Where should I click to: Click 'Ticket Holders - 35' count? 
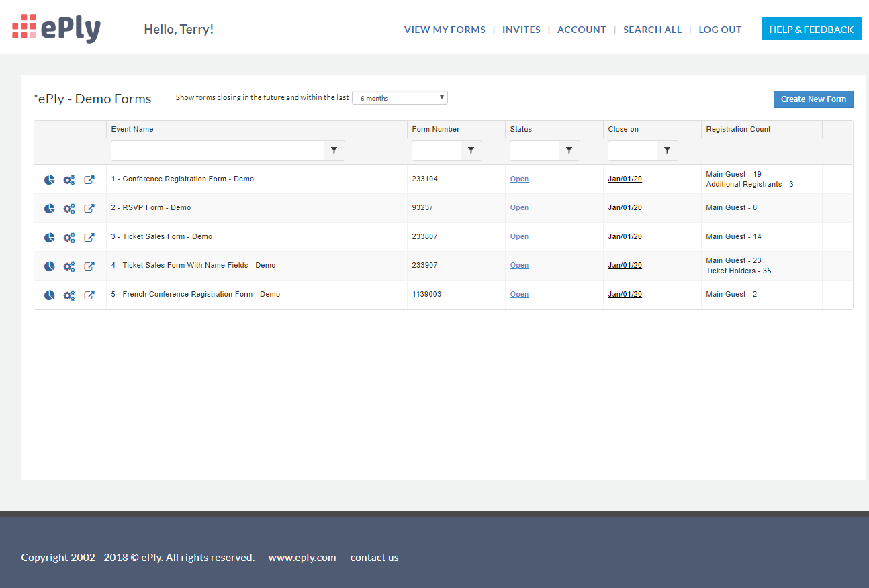(739, 271)
